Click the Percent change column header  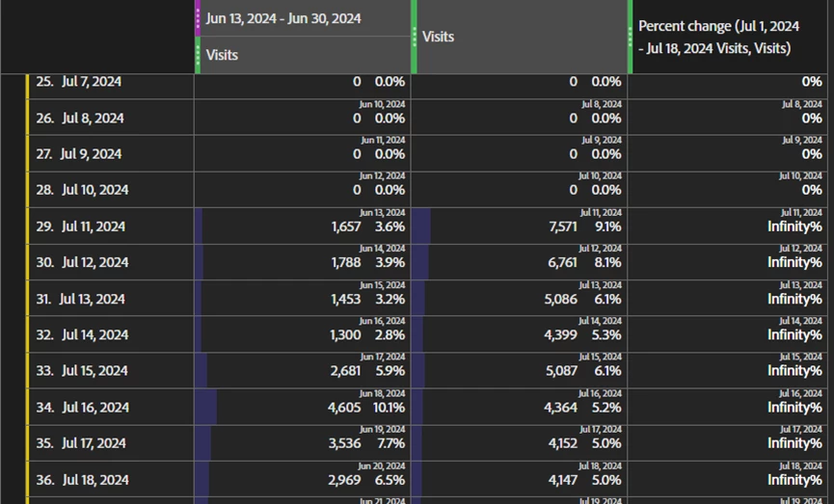click(x=730, y=37)
